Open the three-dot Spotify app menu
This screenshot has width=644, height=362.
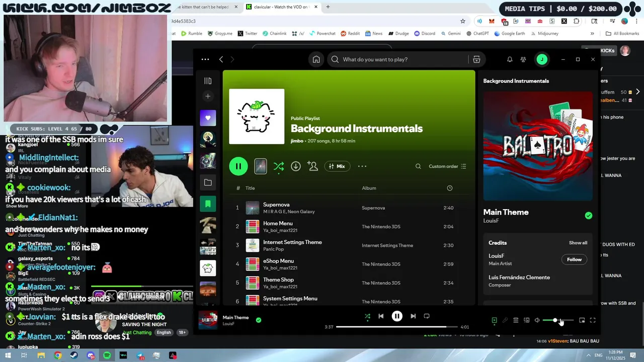tap(205, 59)
